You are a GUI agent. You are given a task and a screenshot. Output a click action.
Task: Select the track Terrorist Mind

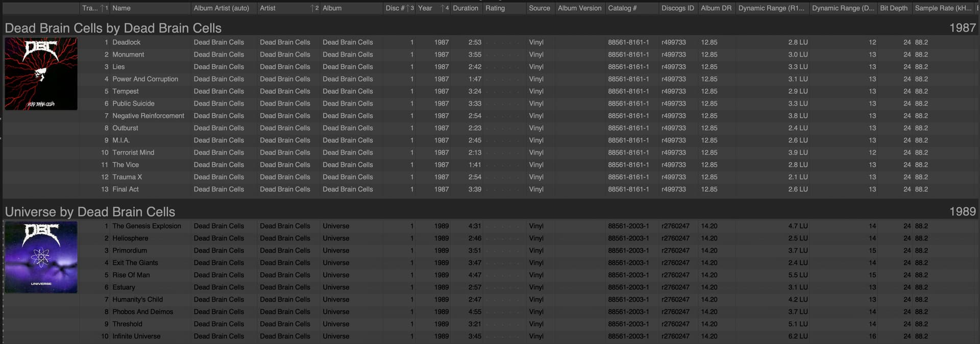coord(133,153)
